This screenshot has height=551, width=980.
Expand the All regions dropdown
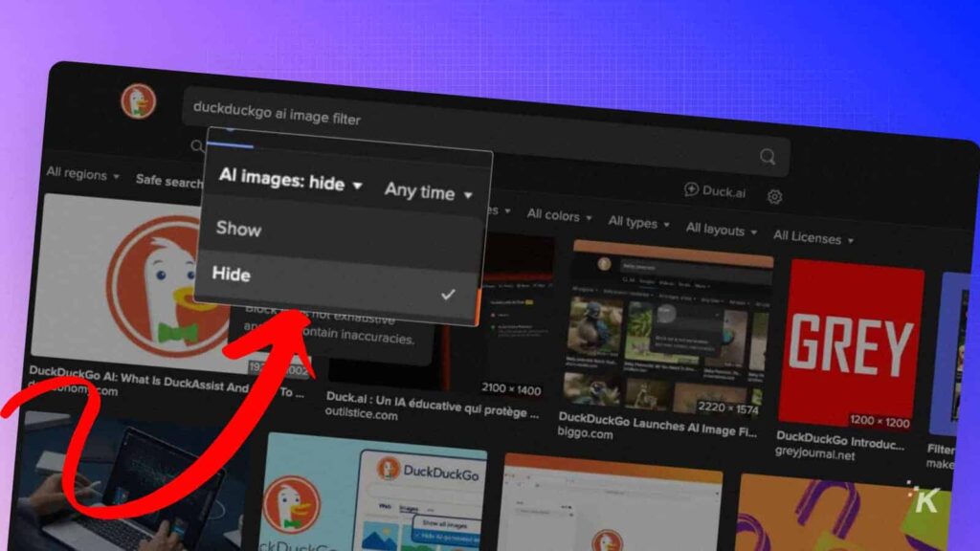(82, 175)
